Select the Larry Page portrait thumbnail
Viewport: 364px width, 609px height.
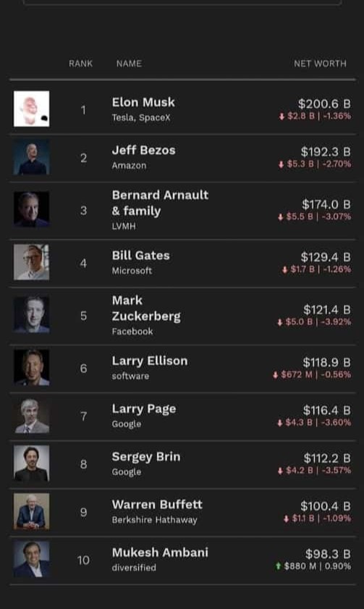(31, 416)
